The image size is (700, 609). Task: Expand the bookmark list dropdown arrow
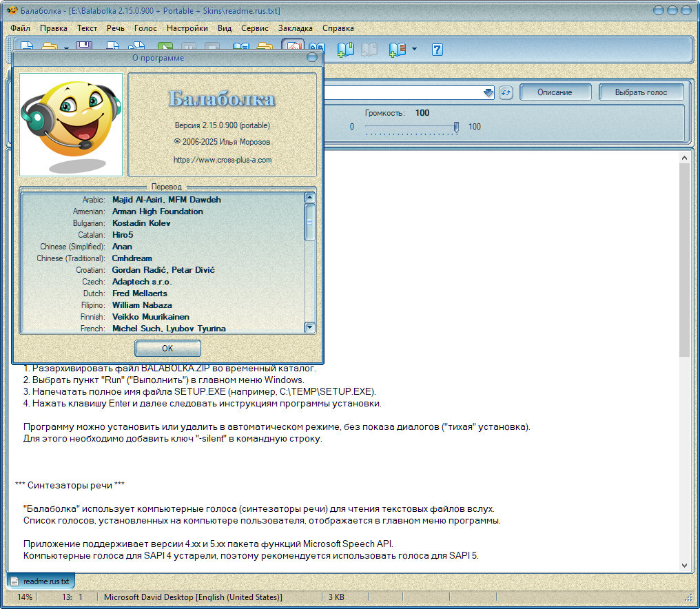[x=414, y=49]
